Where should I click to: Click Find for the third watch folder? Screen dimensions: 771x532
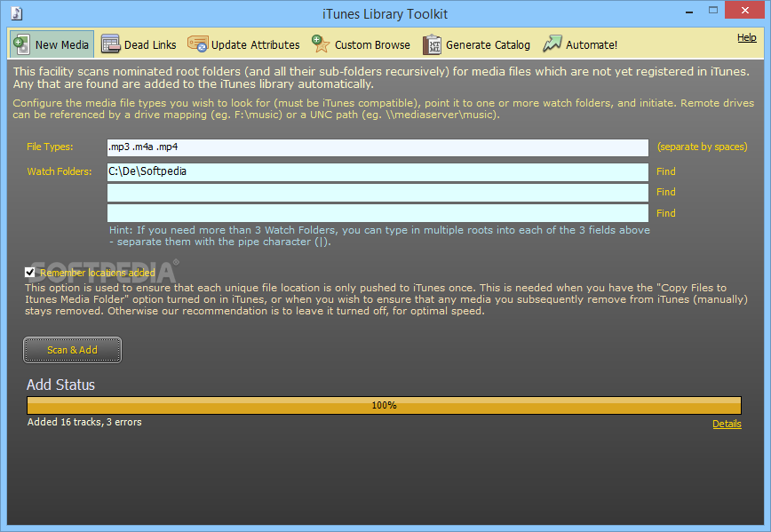665,213
